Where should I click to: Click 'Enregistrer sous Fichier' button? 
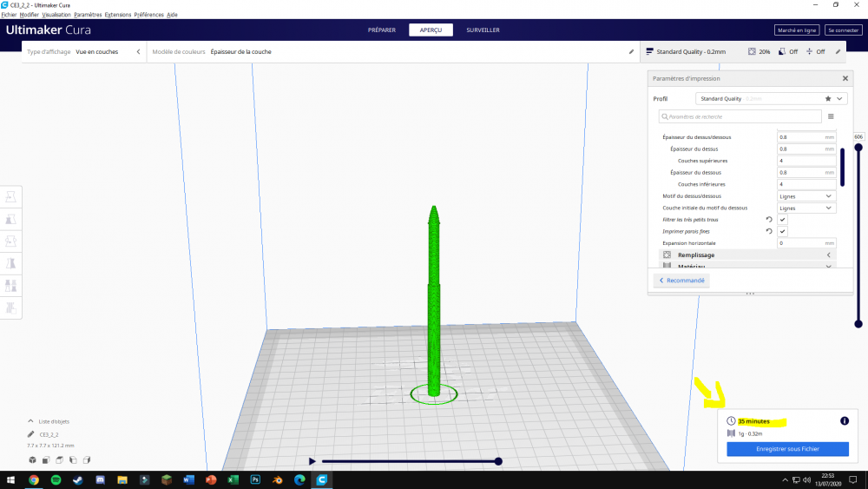pyautogui.click(x=788, y=448)
